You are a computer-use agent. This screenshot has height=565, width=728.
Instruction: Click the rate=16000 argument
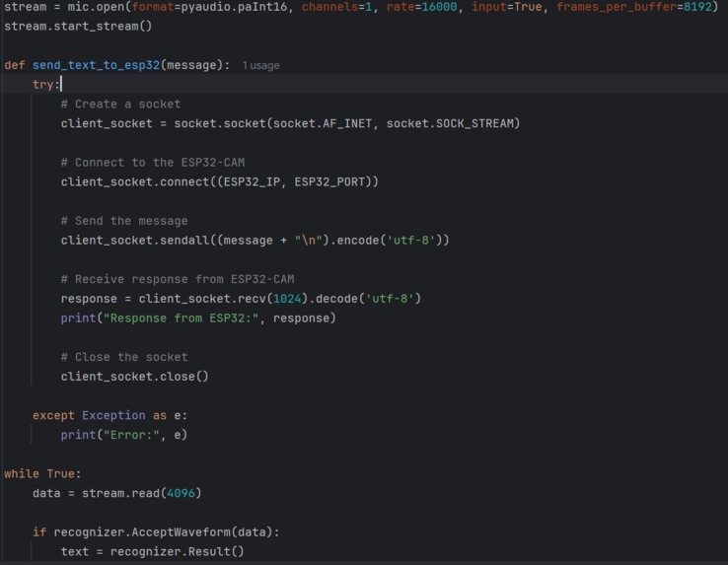point(421,7)
